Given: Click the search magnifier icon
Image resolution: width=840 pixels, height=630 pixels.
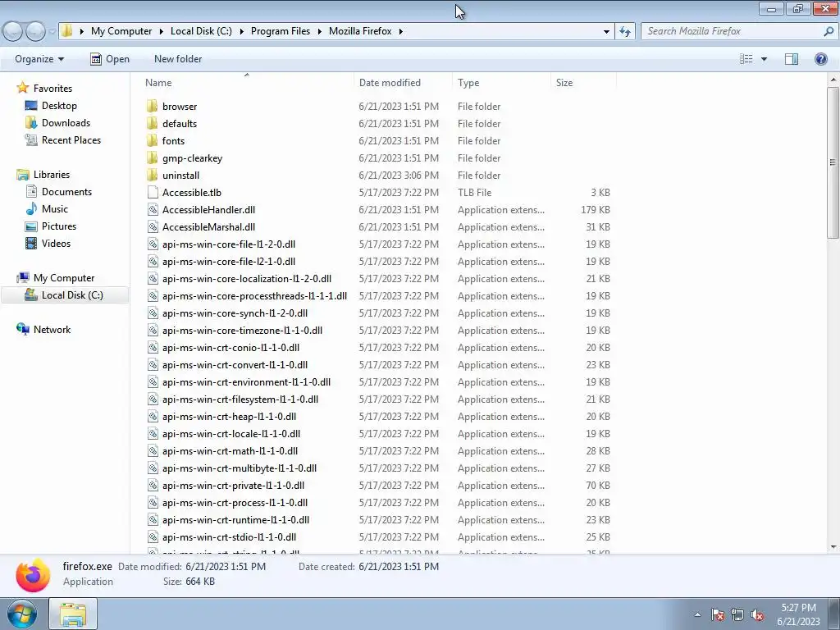Looking at the screenshot, I should pyautogui.click(x=829, y=31).
